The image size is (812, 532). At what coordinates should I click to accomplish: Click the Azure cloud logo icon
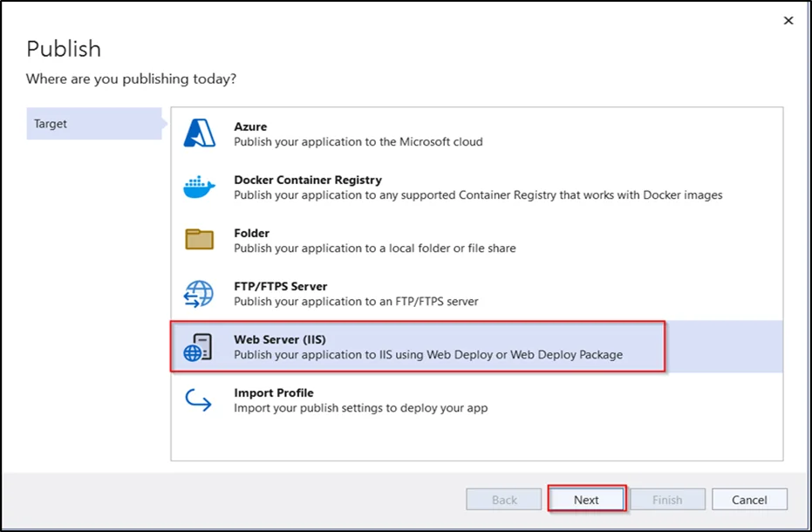[199, 133]
